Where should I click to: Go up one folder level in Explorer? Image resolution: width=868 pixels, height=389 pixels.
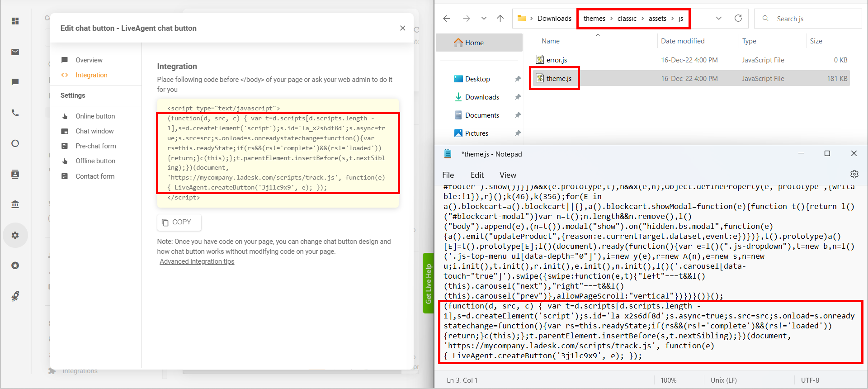[500, 19]
